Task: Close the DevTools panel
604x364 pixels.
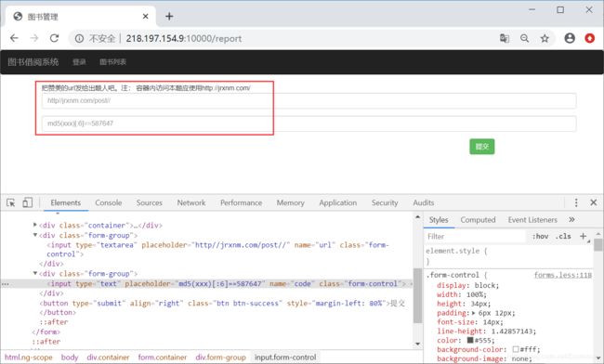Action: click(593, 202)
